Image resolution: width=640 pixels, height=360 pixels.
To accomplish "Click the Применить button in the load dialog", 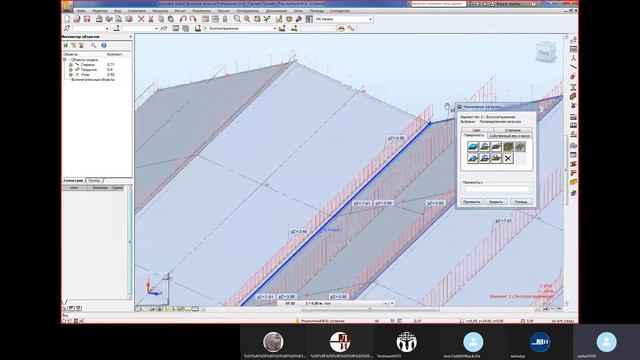I will pyautogui.click(x=472, y=202).
